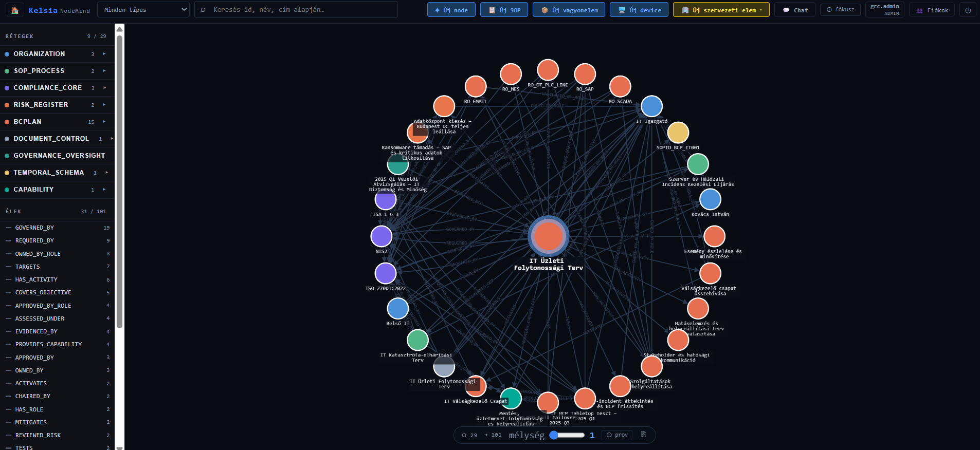The width and height of the screenshot is (980, 450).
Task: Click the COMPLIANCE_CORE layer label
Action: [x=48, y=88]
